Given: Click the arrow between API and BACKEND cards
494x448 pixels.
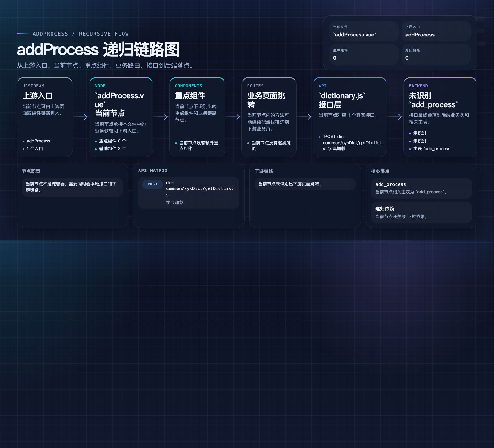Looking at the screenshot, I should [395, 117].
